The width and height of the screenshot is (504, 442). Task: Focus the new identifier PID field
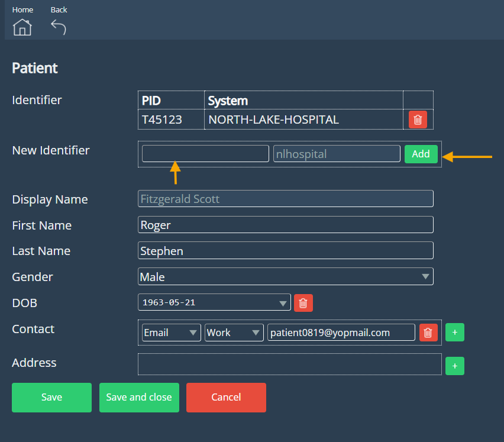205,154
